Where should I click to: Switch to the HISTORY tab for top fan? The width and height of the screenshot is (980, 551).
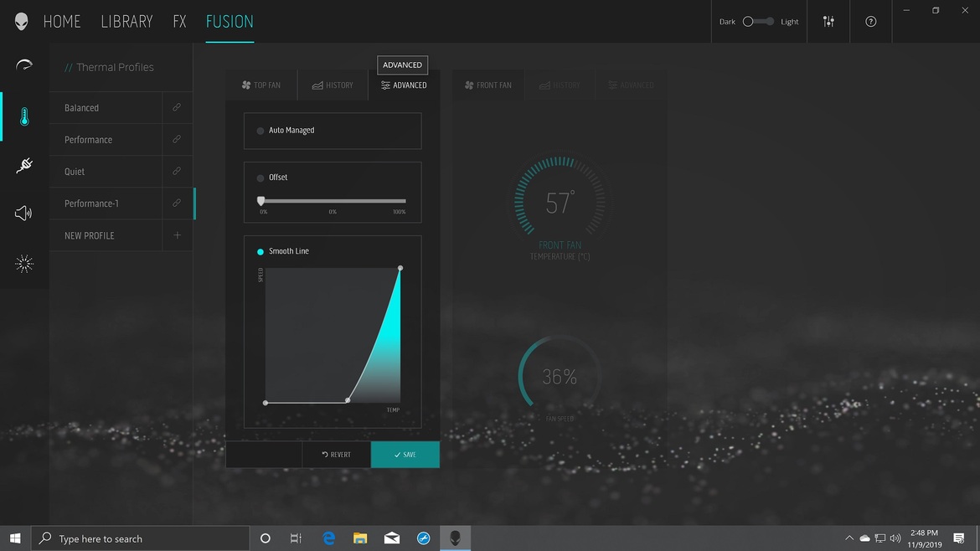pos(333,85)
